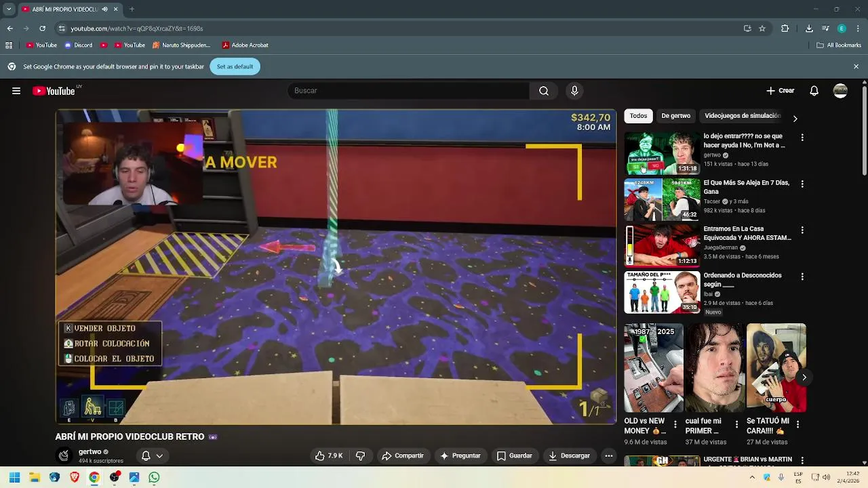Open options for "Ordenando a Desconocidos" video
868x488 pixels.
(802, 277)
